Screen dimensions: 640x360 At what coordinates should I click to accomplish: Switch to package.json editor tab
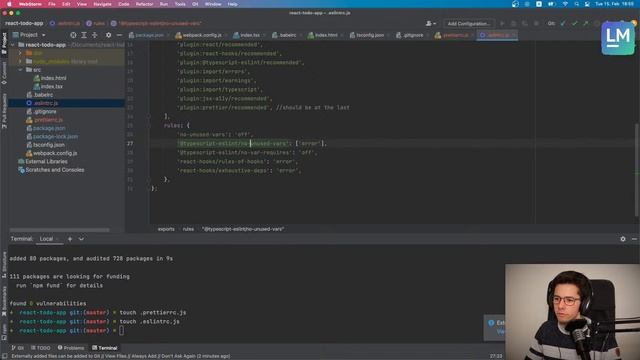tap(146, 36)
